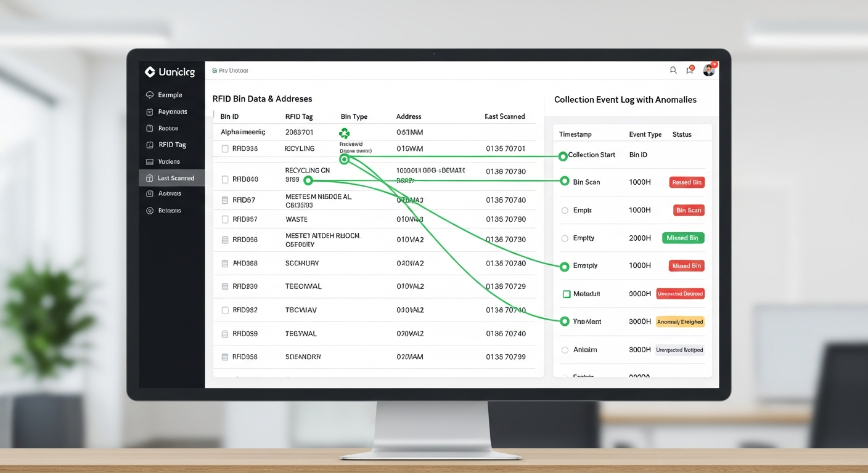Select Last Scanned in the sidebar
The image size is (868, 473).
(172, 178)
